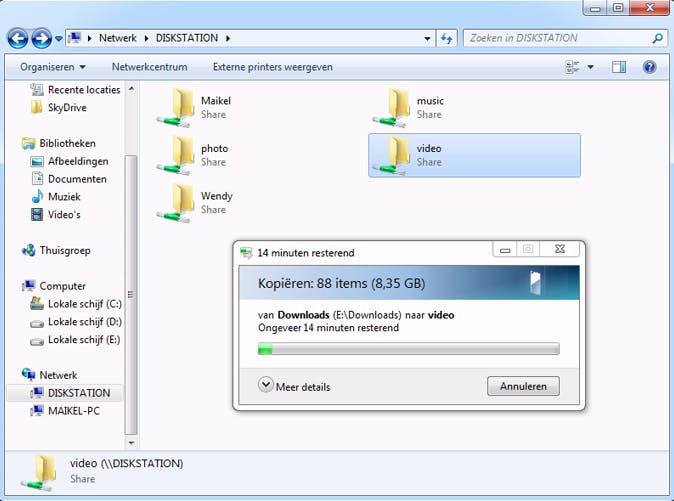The width and height of the screenshot is (674, 501).
Task: Refresh the DISKSTATION folder view
Action: coord(447,38)
